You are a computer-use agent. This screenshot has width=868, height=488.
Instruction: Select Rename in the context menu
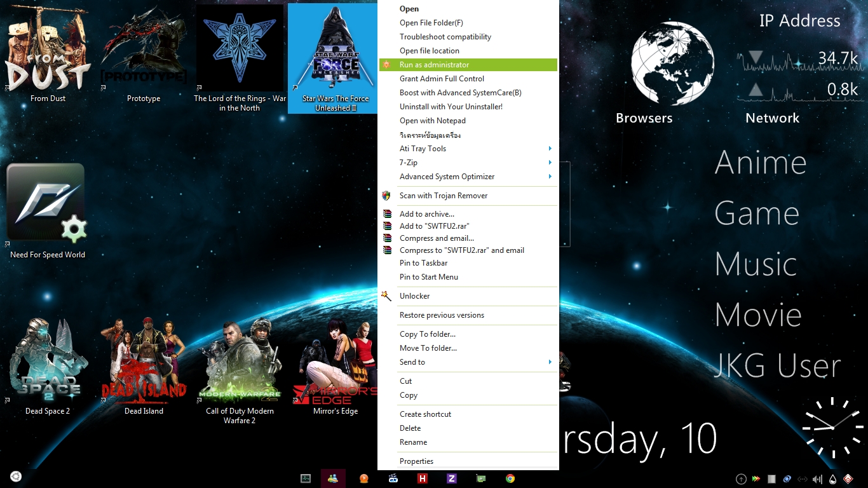468,442
